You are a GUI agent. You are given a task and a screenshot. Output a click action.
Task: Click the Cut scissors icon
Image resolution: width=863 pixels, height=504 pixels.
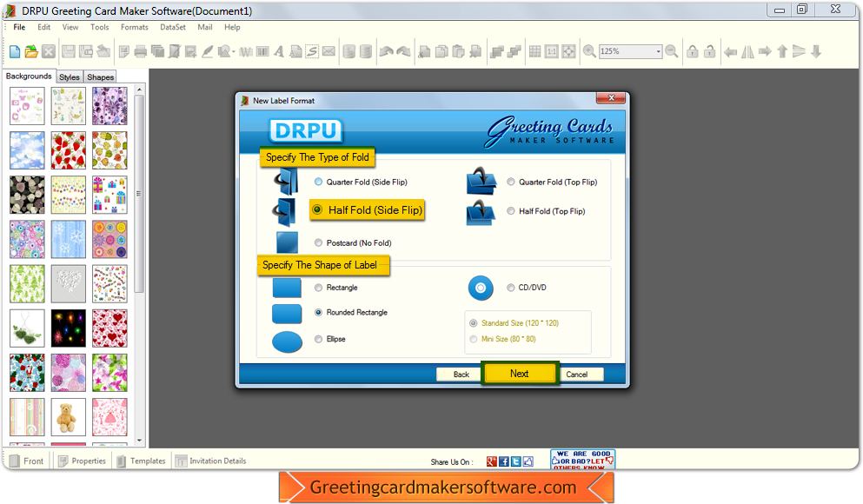coord(424,52)
